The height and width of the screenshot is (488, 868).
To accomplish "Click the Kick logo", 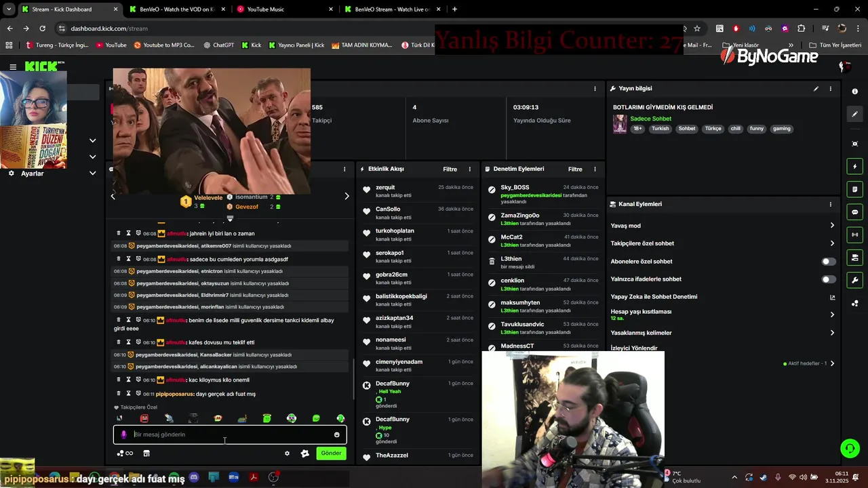I will (41, 66).
